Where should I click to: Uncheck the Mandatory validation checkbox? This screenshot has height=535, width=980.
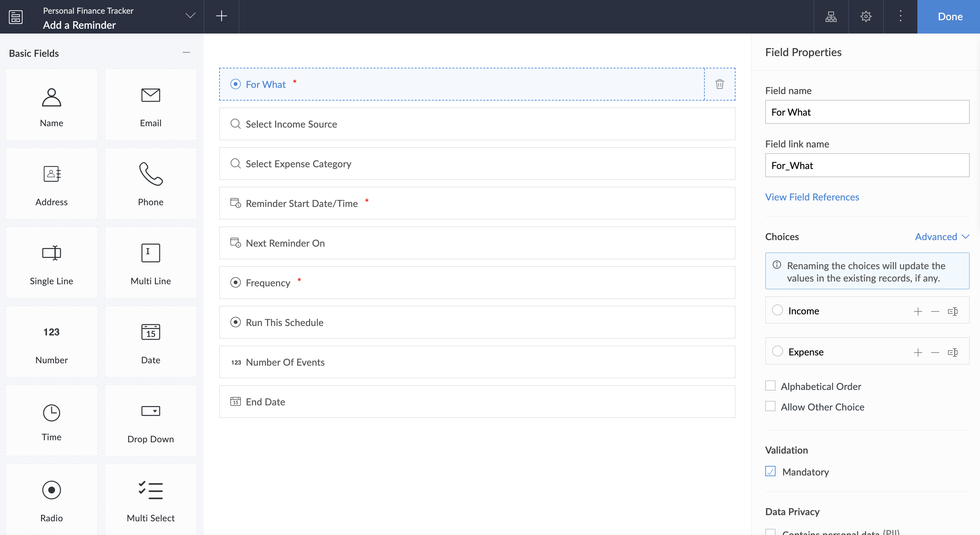pyautogui.click(x=770, y=471)
